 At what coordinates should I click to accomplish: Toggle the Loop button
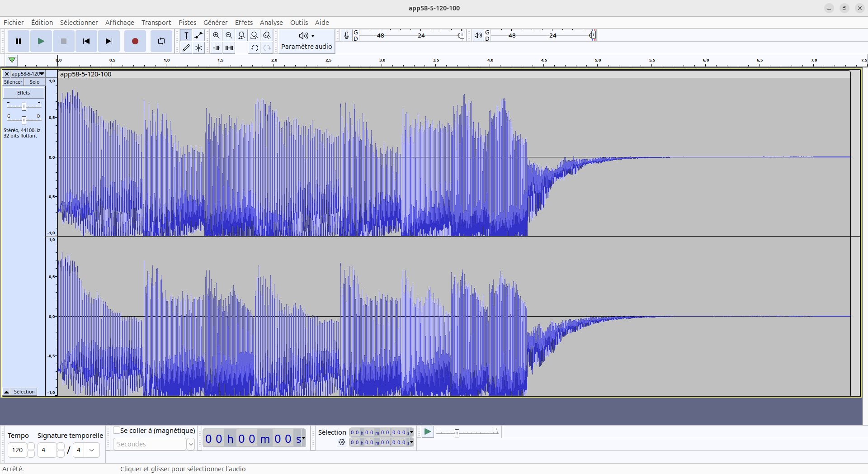161,41
